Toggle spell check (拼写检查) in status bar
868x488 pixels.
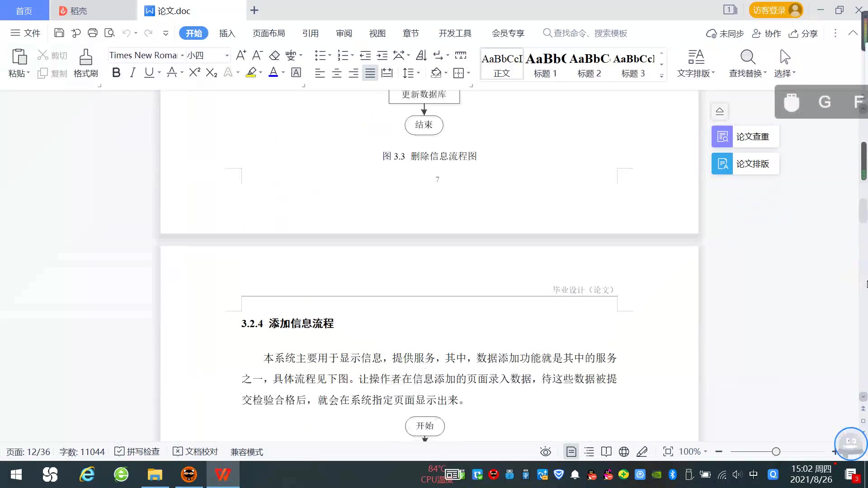(x=137, y=451)
